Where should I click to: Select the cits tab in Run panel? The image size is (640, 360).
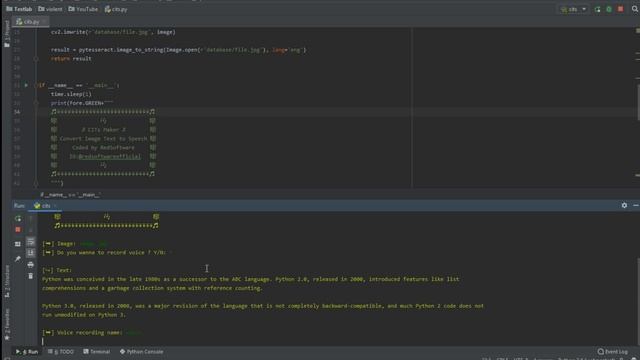point(45,206)
